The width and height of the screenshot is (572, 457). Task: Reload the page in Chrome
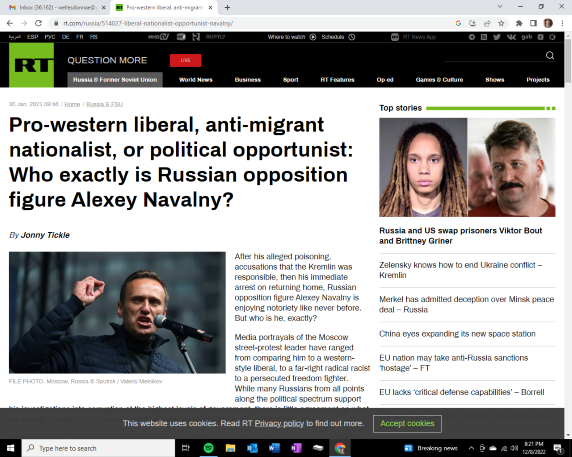(38, 23)
